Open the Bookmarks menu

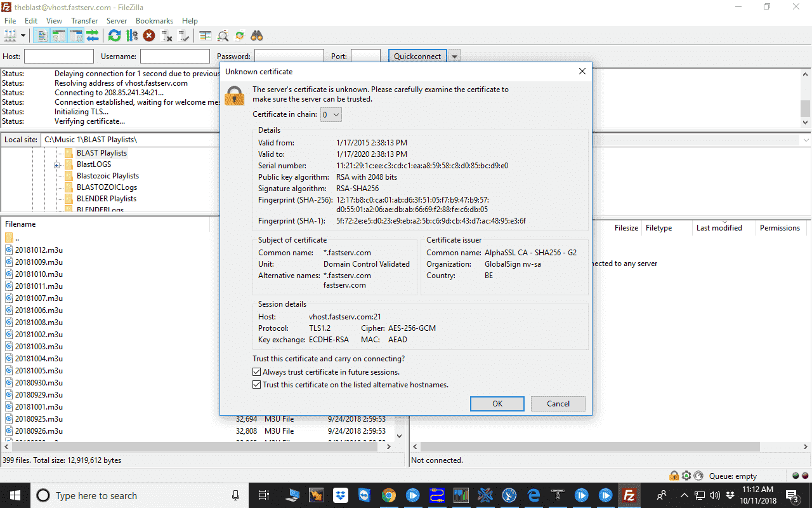154,20
